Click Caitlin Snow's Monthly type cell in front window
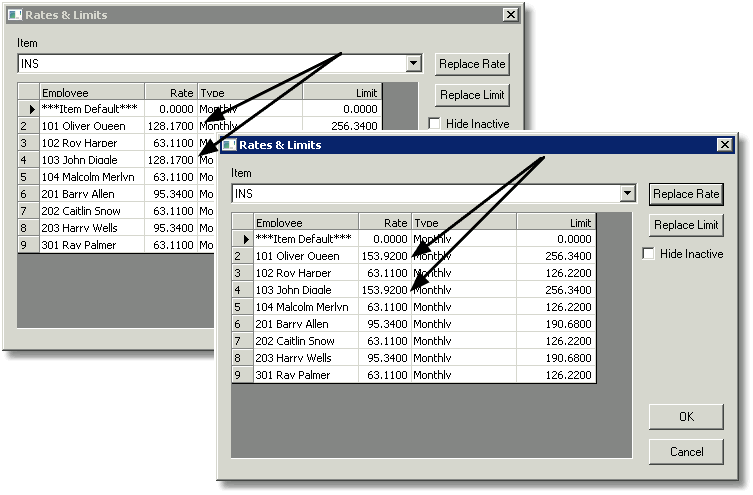753x495 pixels. coord(464,341)
